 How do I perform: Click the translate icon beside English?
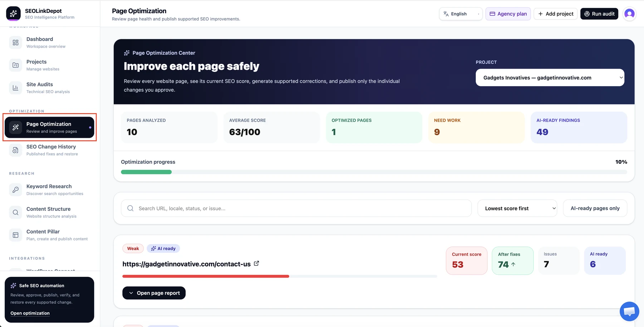point(446,14)
